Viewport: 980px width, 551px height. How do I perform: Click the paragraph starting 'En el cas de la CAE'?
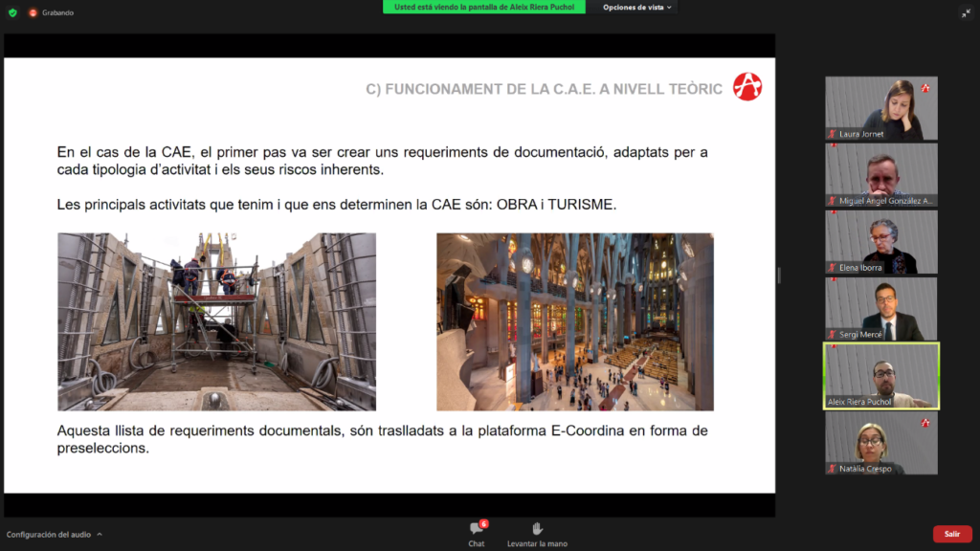click(x=382, y=161)
